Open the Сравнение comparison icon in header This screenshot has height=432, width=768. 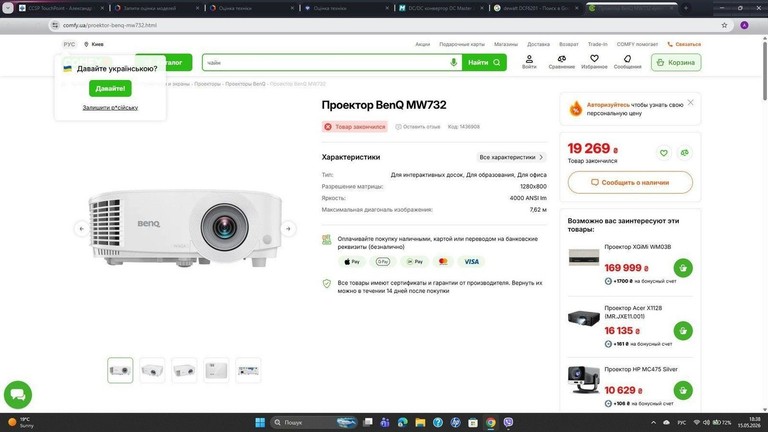click(562, 62)
